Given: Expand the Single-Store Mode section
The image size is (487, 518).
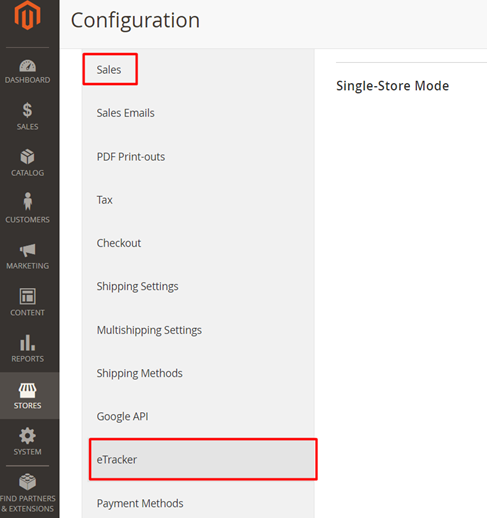Looking at the screenshot, I should tap(392, 86).
